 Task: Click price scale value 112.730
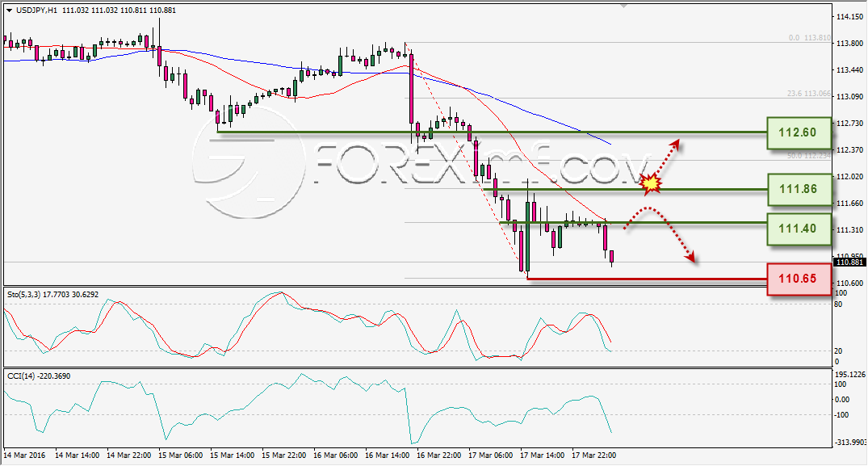849,124
